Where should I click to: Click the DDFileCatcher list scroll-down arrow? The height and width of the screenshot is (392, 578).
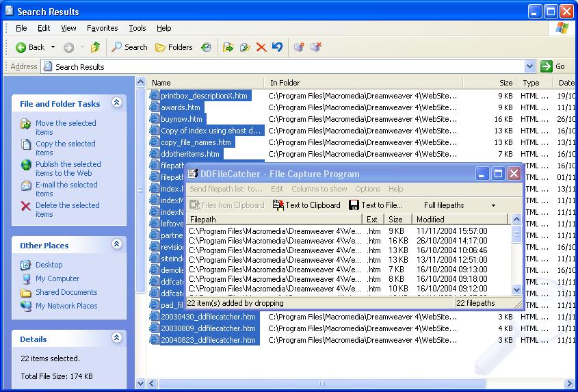tap(517, 290)
